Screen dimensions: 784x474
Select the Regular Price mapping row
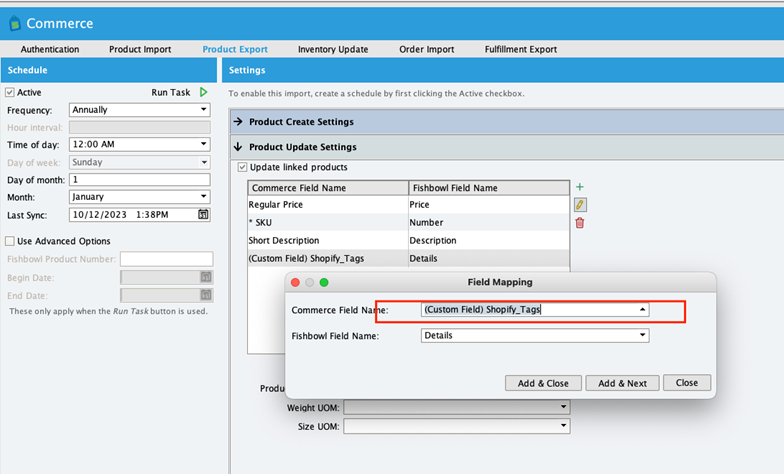point(408,204)
